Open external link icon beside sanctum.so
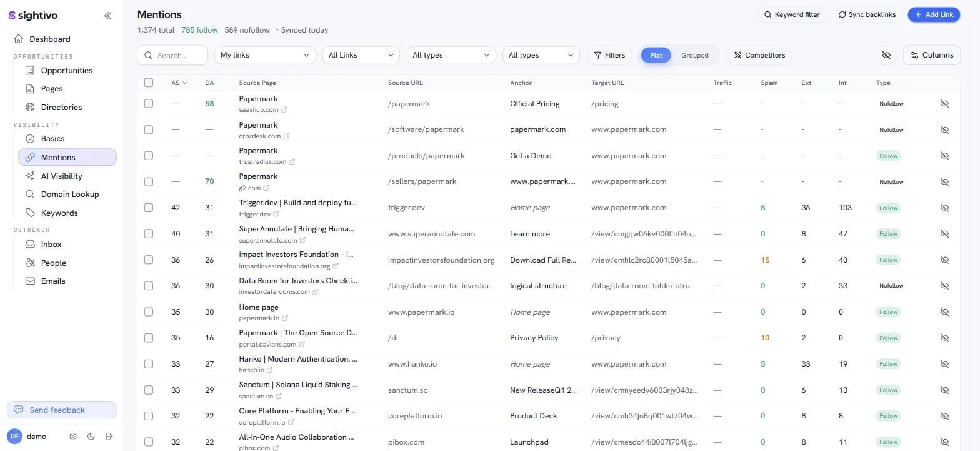Viewport: 980px width, 451px height. coord(279,396)
